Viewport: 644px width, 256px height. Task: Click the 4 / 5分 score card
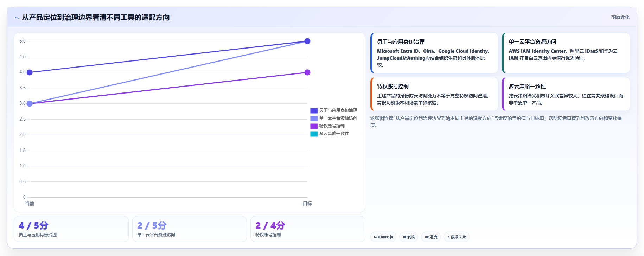[71, 229]
